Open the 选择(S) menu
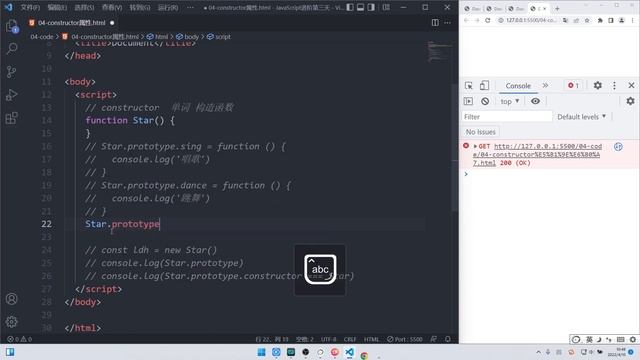The width and height of the screenshot is (640, 360). click(84, 7)
